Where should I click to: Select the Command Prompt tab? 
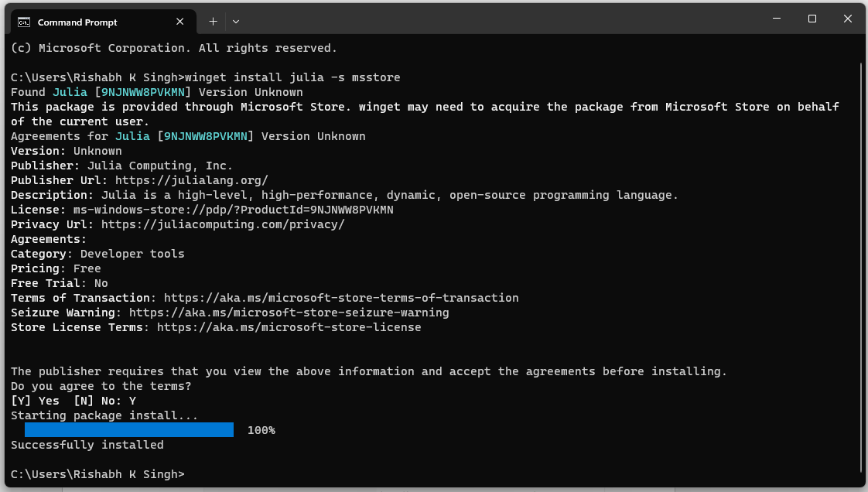pos(101,22)
